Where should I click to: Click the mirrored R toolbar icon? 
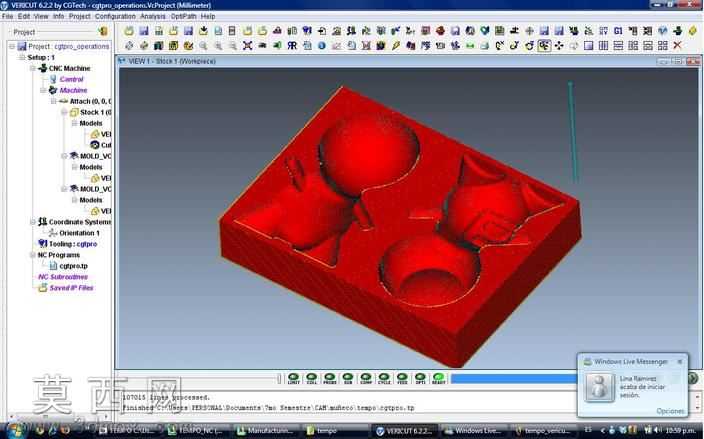pos(292,45)
